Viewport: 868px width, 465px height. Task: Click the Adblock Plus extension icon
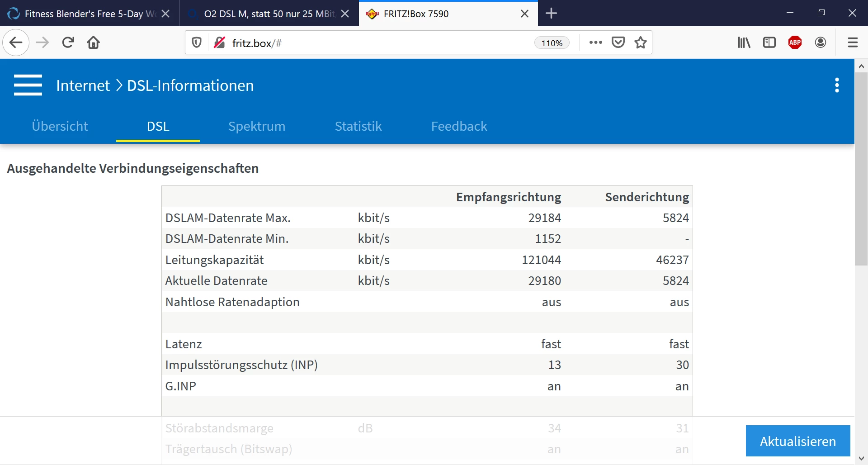tap(795, 43)
